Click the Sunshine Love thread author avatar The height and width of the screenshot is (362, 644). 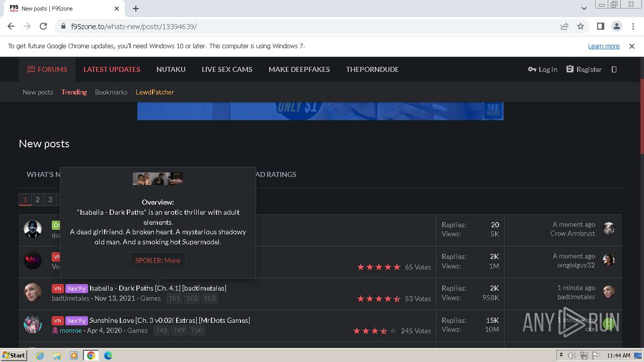pos(33,324)
